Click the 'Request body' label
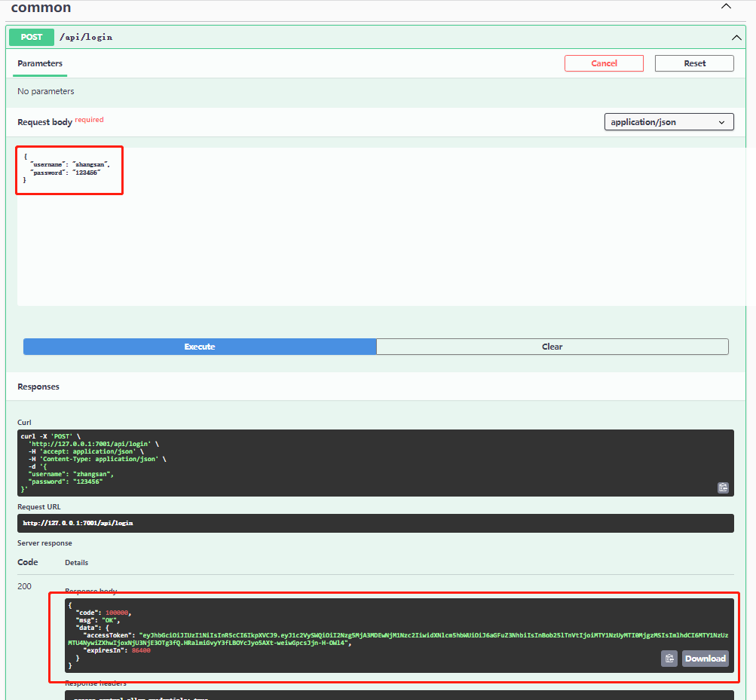The width and height of the screenshot is (756, 700). [x=44, y=122]
